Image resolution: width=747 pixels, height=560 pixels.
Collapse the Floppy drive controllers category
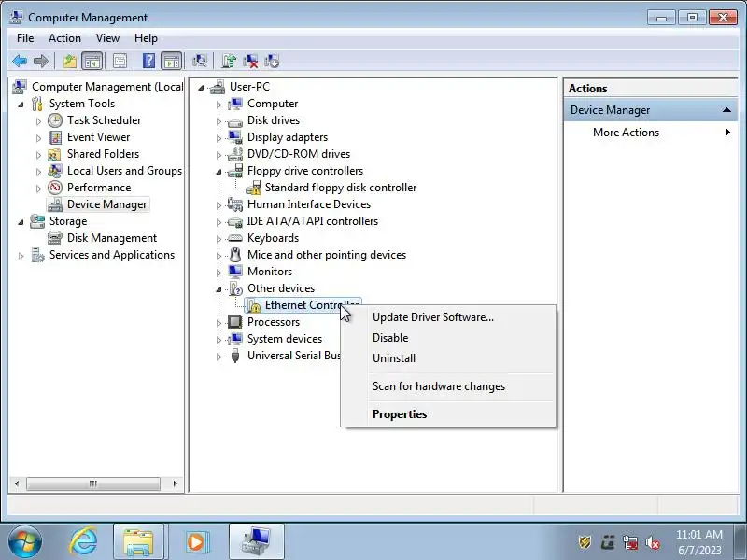[x=218, y=172]
